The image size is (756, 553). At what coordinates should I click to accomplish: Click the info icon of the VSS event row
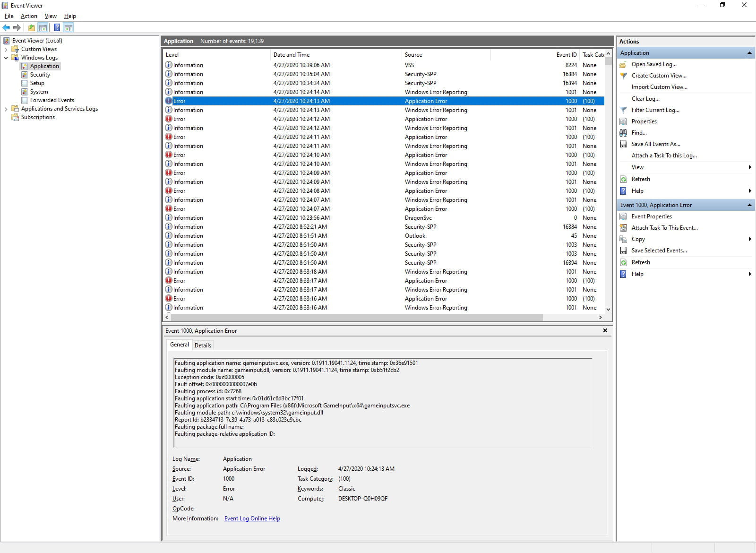point(168,65)
